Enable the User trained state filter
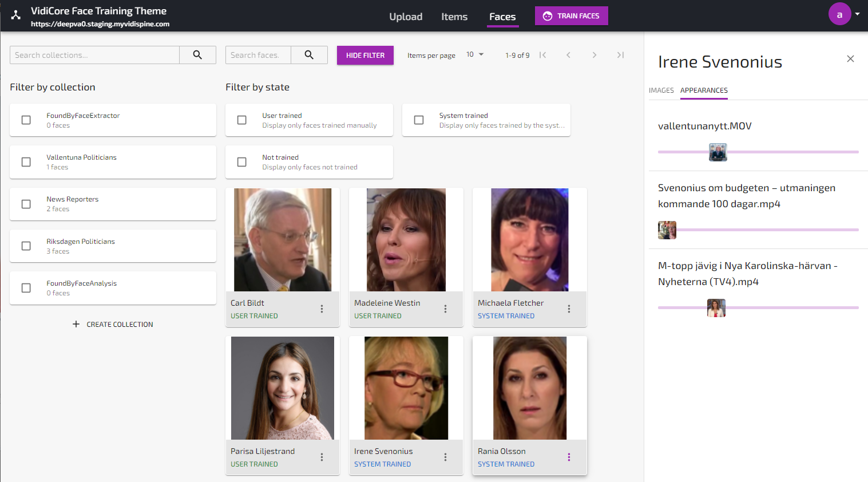Screen dimensions: 868x482 (242, 120)
